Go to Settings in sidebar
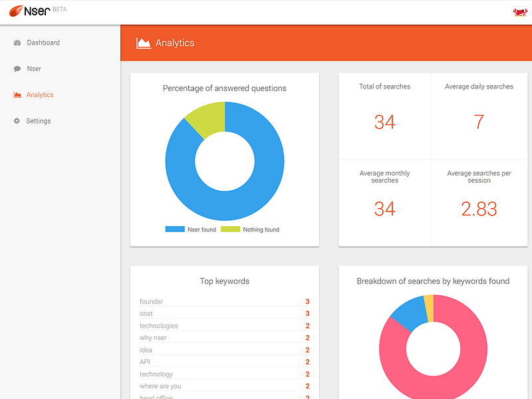532x399 pixels. coord(39,121)
